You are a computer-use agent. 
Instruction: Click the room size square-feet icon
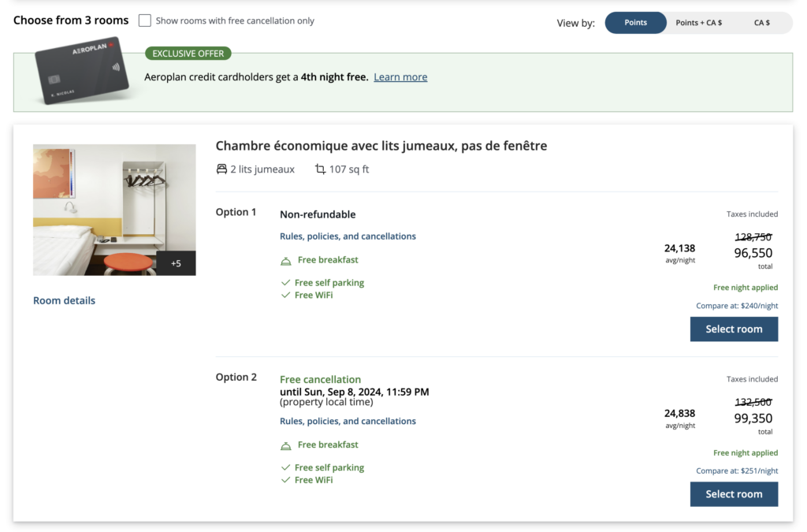click(320, 169)
